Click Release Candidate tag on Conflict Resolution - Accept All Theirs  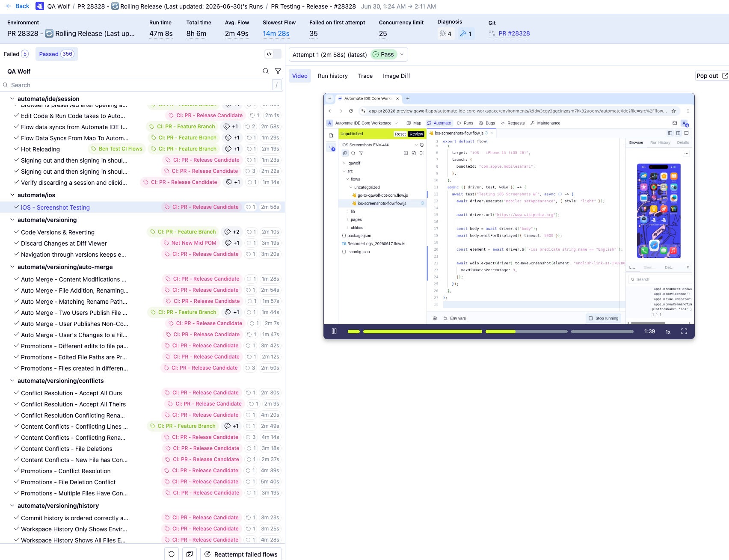click(x=205, y=404)
